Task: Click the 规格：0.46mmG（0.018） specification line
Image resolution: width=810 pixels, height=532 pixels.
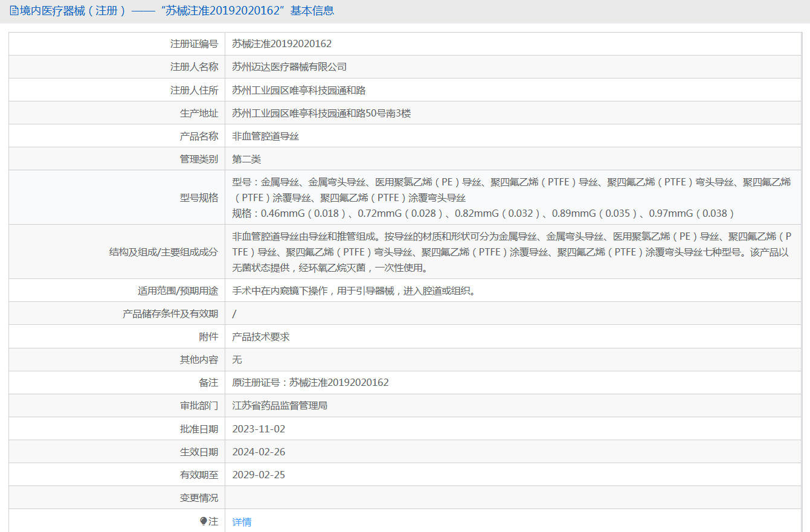Action: pyautogui.click(x=483, y=213)
